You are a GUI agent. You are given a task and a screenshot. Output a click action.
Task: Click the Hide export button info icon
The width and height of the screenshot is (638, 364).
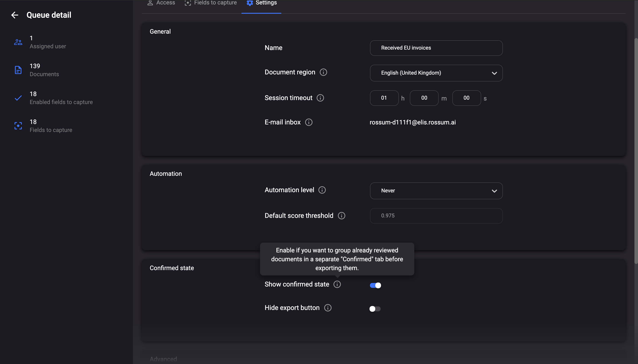(x=328, y=308)
